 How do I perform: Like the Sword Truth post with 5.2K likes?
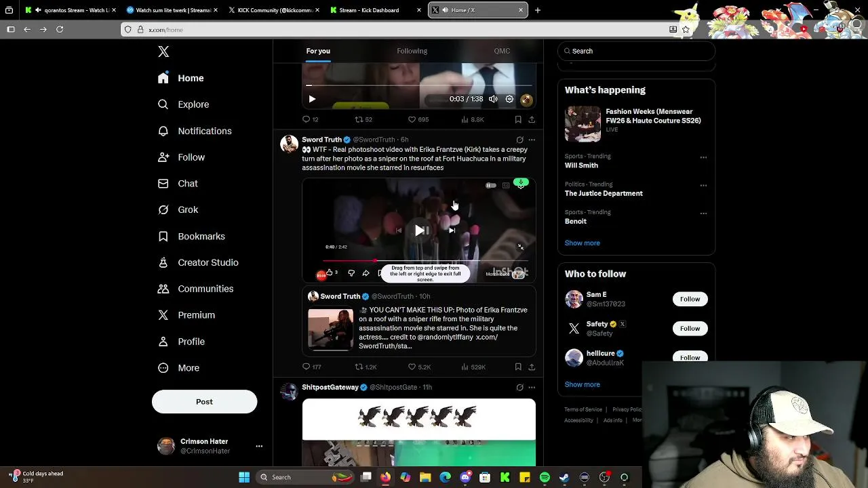(x=419, y=367)
